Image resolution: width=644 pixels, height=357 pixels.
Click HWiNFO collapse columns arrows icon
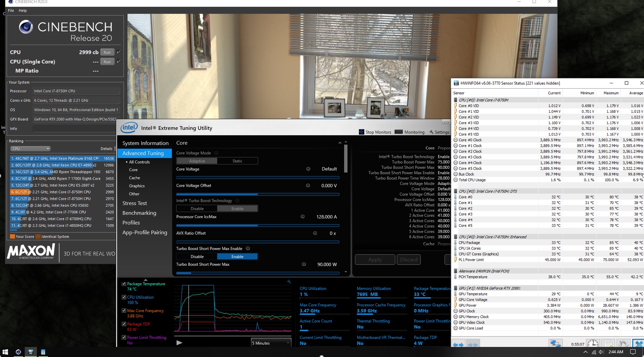pyautogui.click(x=472, y=345)
